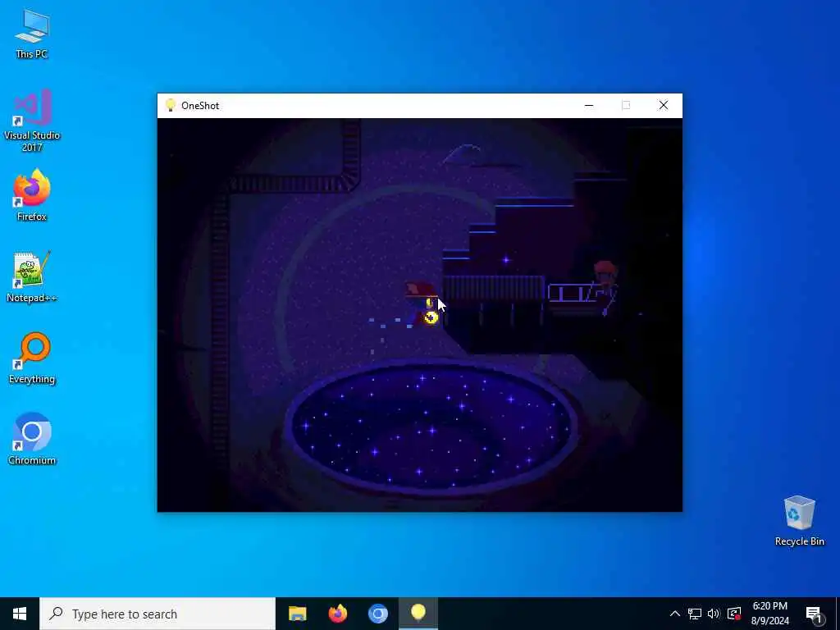The height and width of the screenshot is (630, 840).
Task: Open Firefox desktop shortcut
Action: click(32, 195)
